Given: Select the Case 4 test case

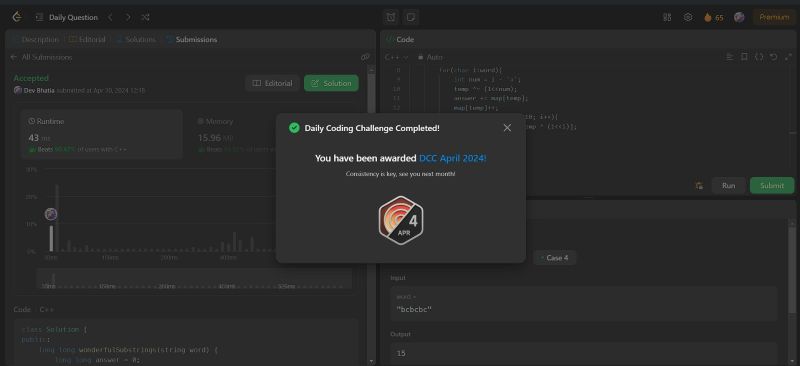Looking at the screenshot, I should (555, 258).
